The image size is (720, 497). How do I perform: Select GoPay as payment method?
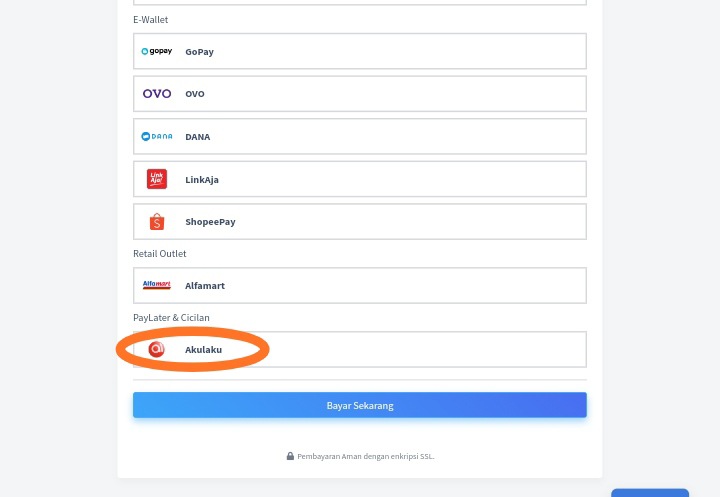click(x=360, y=51)
